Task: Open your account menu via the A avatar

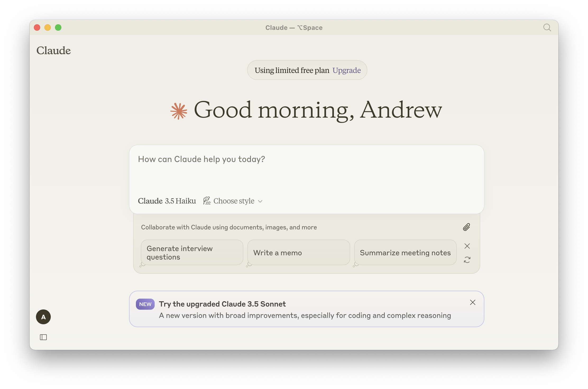Action: click(43, 317)
